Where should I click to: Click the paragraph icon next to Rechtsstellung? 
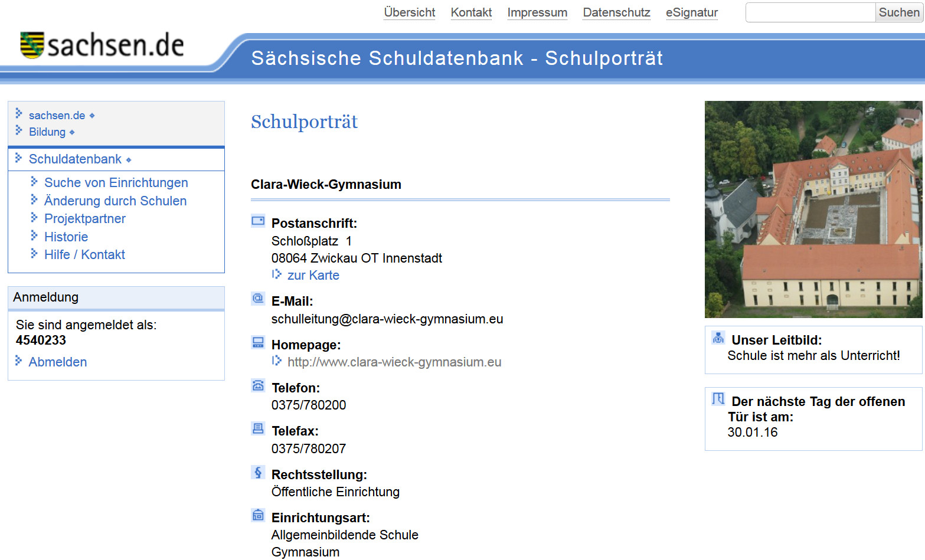coord(258,471)
